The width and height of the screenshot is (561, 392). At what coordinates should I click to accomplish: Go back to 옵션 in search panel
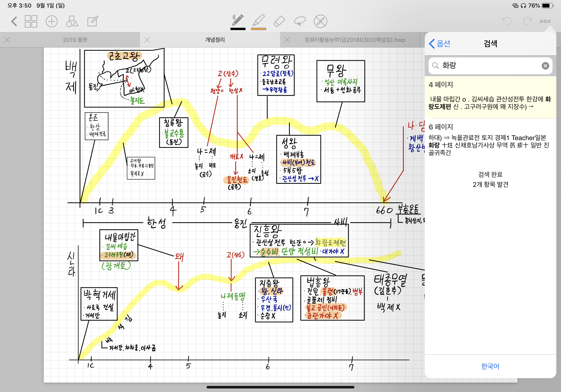pos(440,44)
